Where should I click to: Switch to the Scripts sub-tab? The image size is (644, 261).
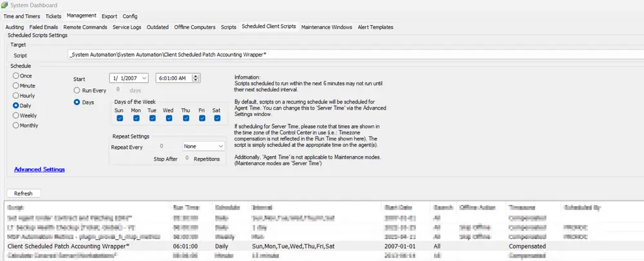pyautogui.click(x=229, y=27)
